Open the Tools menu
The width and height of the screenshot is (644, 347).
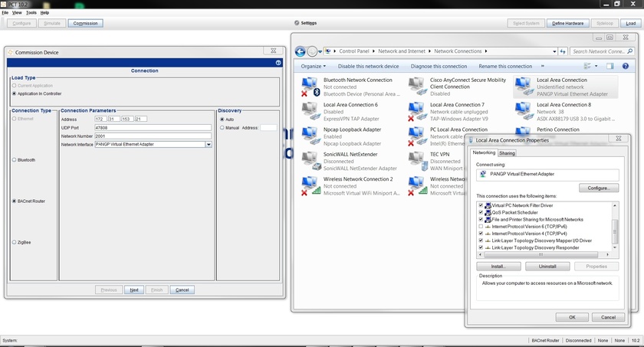(x=31, y=13)
